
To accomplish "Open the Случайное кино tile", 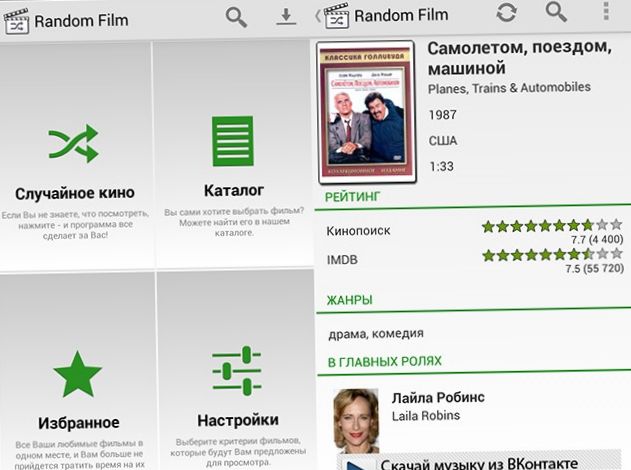I will [x=76, y=156].
